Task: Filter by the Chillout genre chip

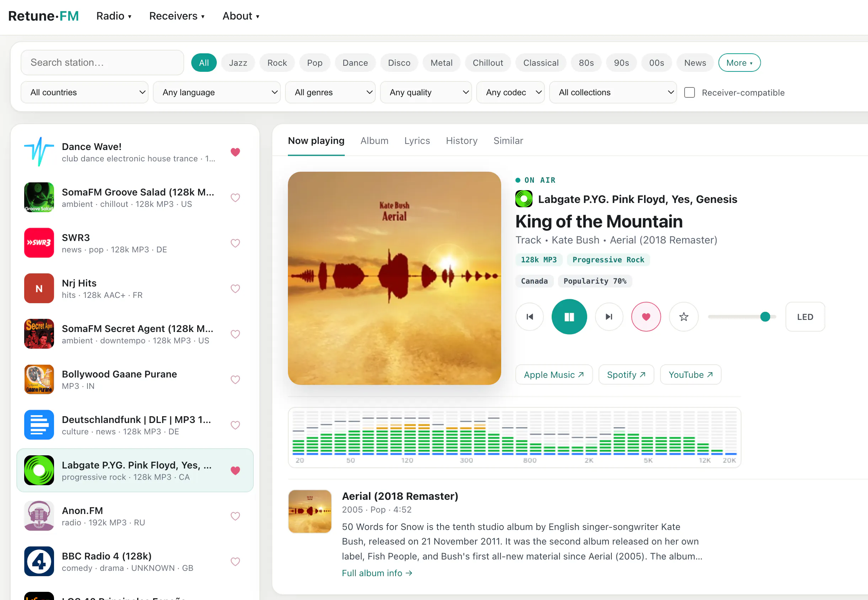Action: click(x=488, y=63)
